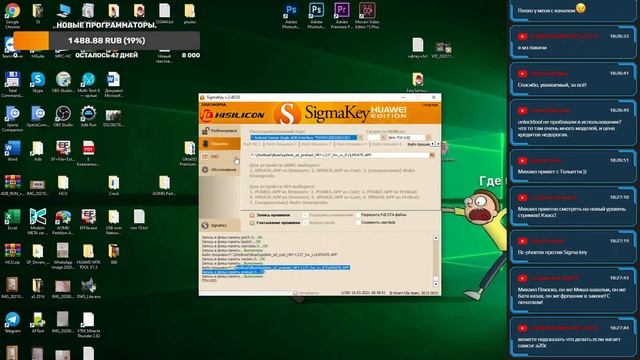Open the XTM_Miracle Thunder 2.82 shortcut
Image resolution: width=640 pixels, height=360 pixels.
(x=88, y=325)
